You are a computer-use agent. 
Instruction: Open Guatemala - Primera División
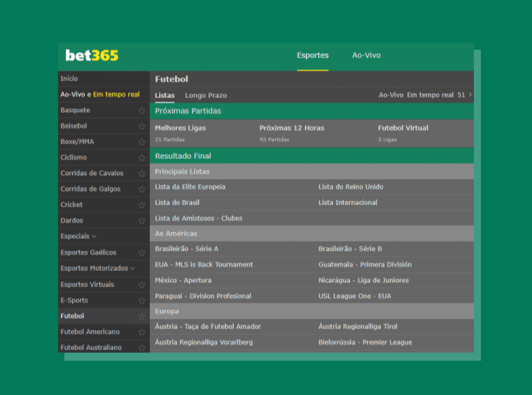click(x=365, y=265)
